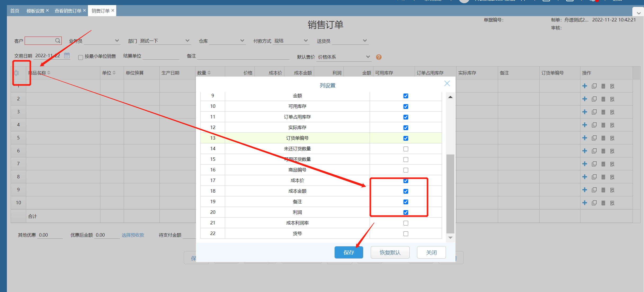The image size is (644, 292).
Task: Add a row using row 1 plus icon
Action: 585,86
